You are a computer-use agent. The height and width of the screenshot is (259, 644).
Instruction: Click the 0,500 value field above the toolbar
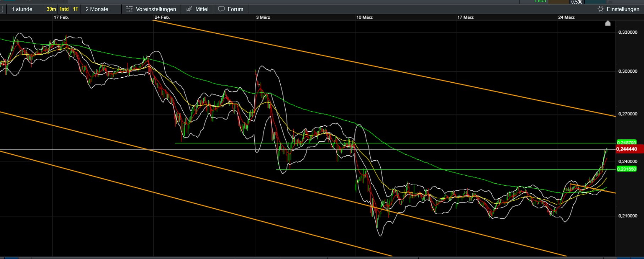577,2
